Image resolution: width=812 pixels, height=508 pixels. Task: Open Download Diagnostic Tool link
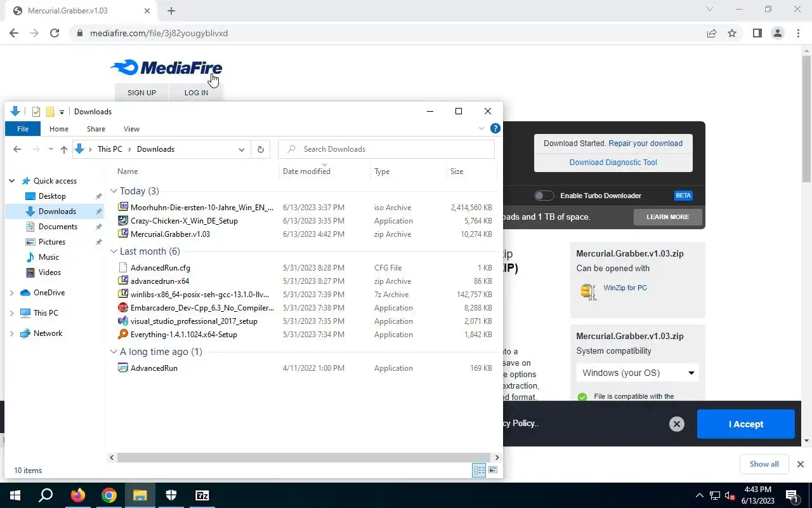(x=613, y=163)
